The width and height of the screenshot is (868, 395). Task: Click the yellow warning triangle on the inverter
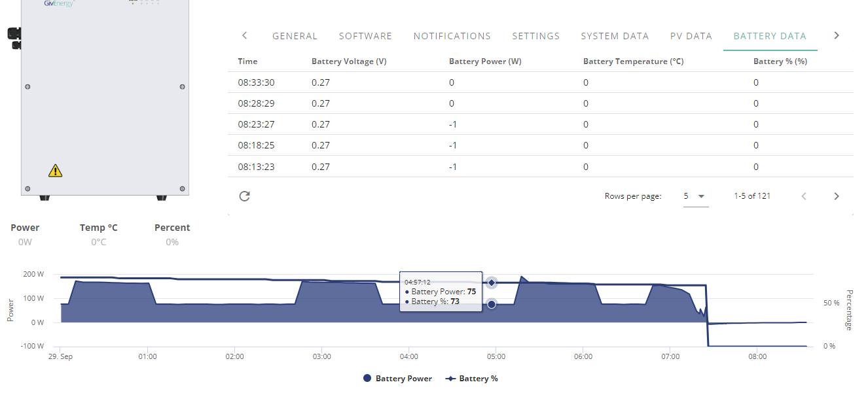[56, 171]
